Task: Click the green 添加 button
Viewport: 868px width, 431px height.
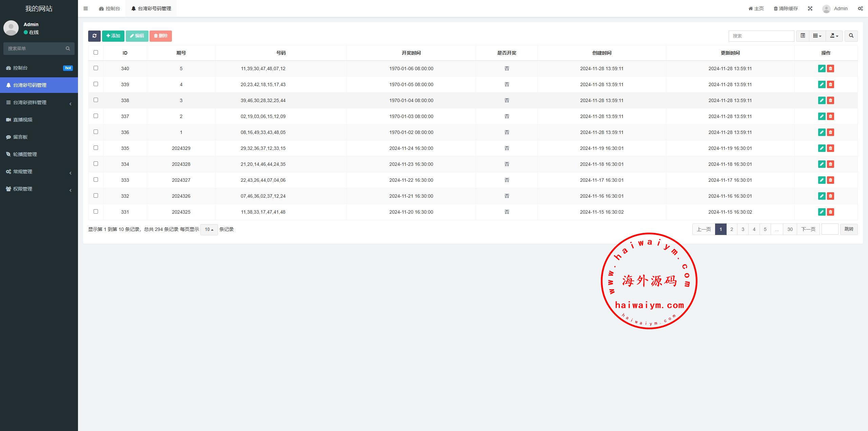Action: [113, 36]
